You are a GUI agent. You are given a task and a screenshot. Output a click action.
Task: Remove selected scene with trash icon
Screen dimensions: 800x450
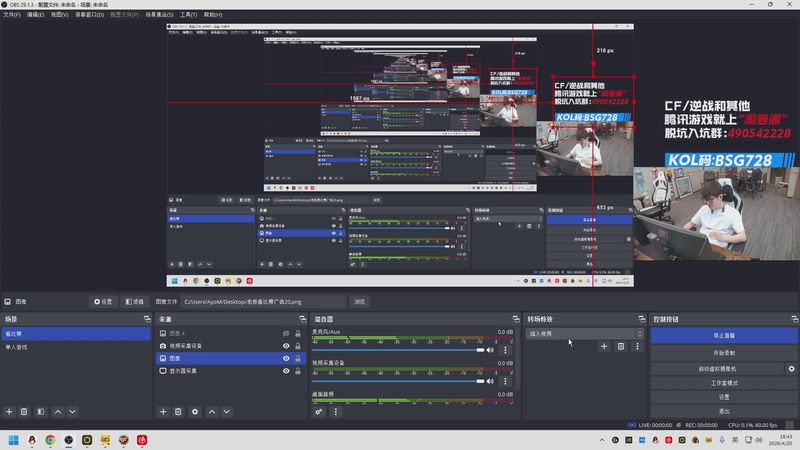pos(24,411)
